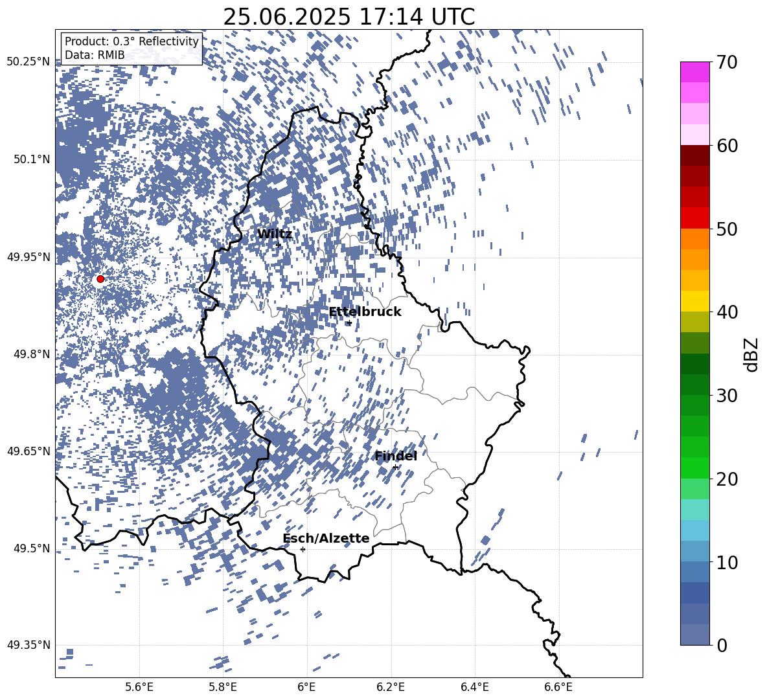Click the bright red colorbar segment above 50
The height and width of the screenshot is (700, 767).
(x=695, y=218)
